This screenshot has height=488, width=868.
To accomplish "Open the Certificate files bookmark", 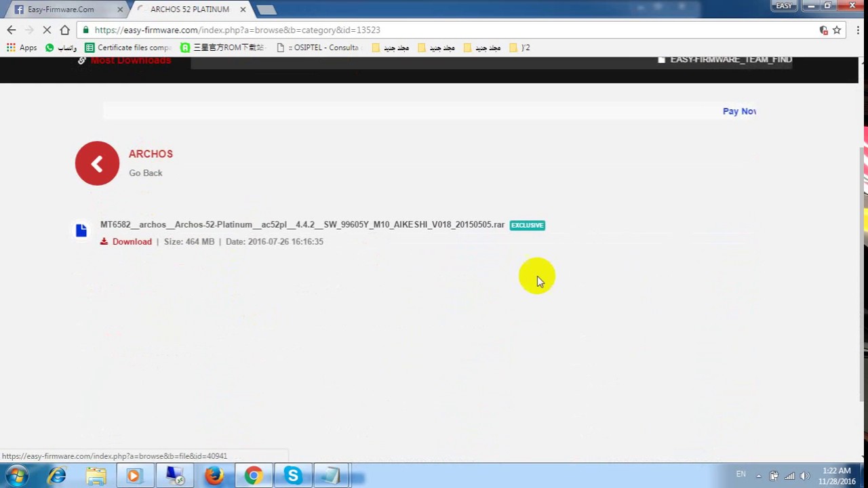I will point(128,47).
